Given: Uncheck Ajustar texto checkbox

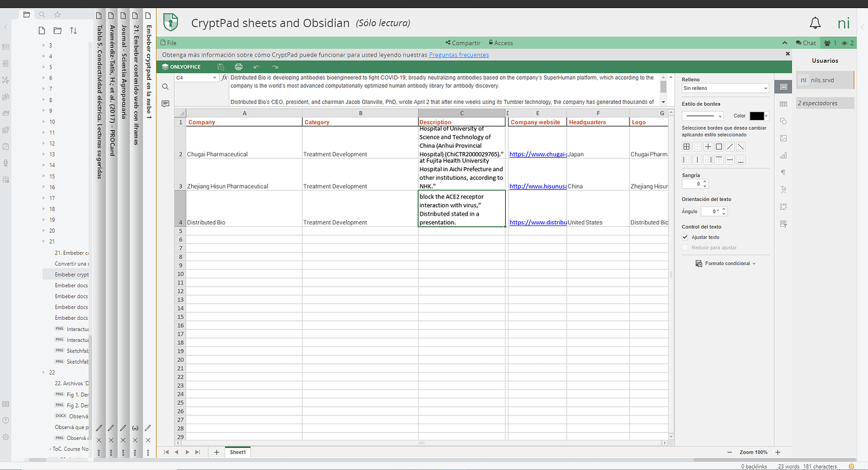Looking at the screenshot, I should [685, 237].
